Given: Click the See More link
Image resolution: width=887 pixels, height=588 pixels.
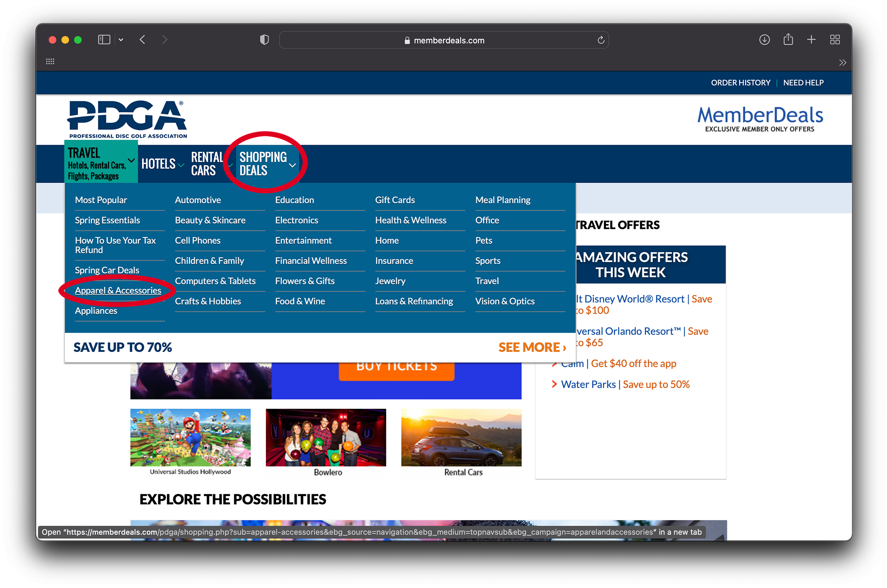Looking at the screenshot, I should click(532, 347).
